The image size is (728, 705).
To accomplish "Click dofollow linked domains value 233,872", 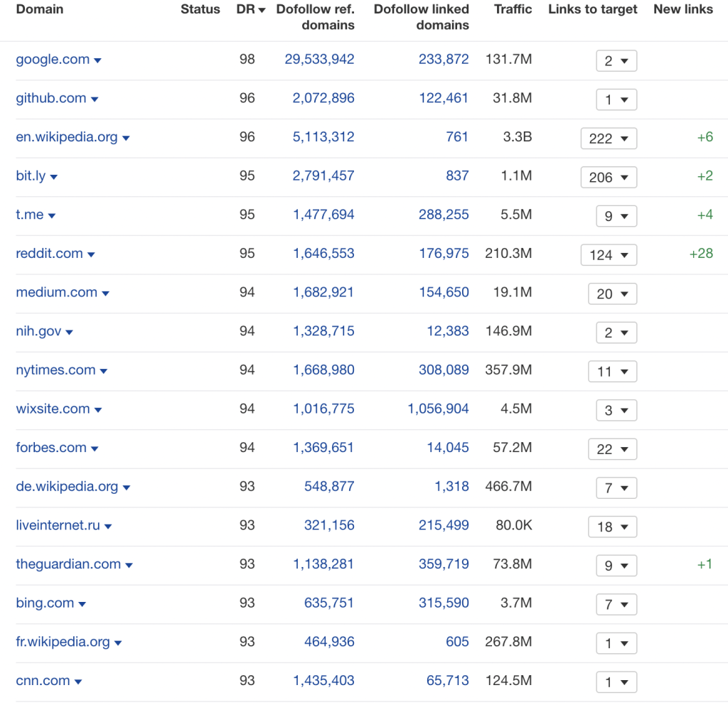I will click(444, 60).
